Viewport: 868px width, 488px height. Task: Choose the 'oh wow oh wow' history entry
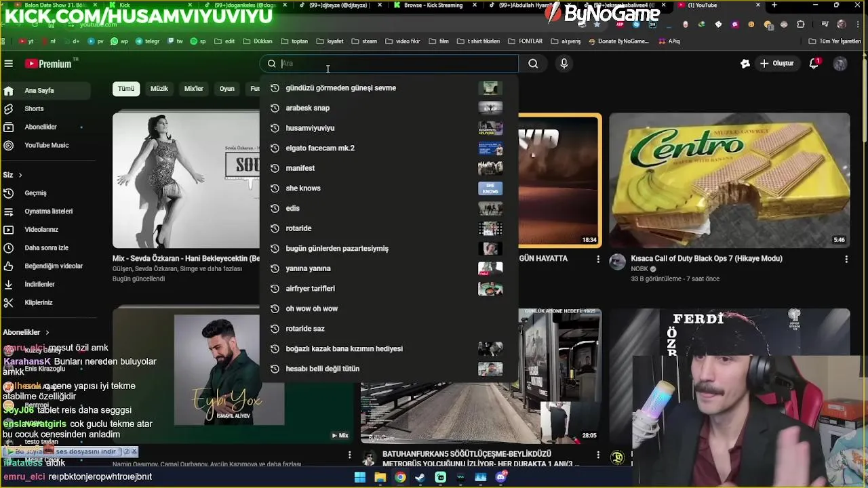[388, 308]
